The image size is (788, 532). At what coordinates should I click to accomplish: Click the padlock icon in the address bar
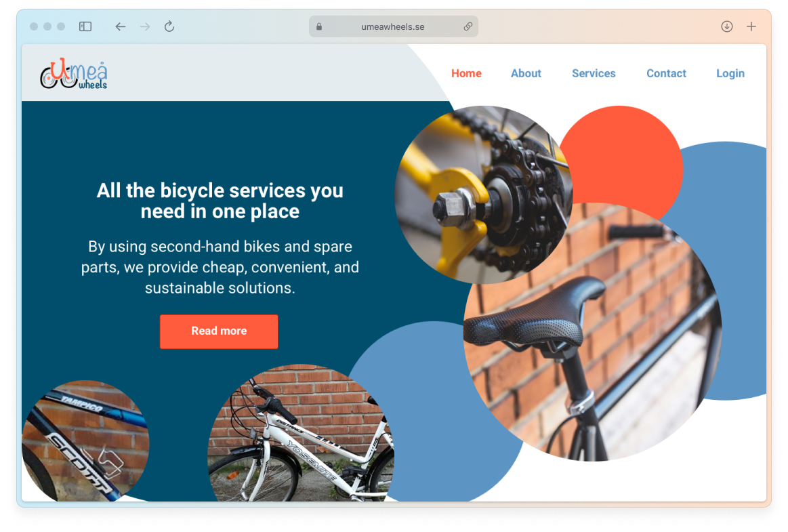coord(319,26)
